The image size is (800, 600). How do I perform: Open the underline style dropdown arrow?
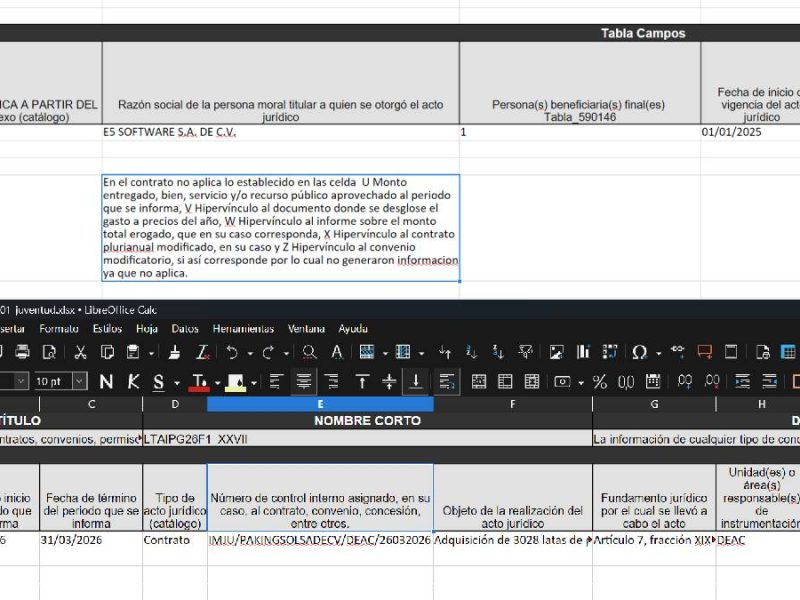(177, 383)
